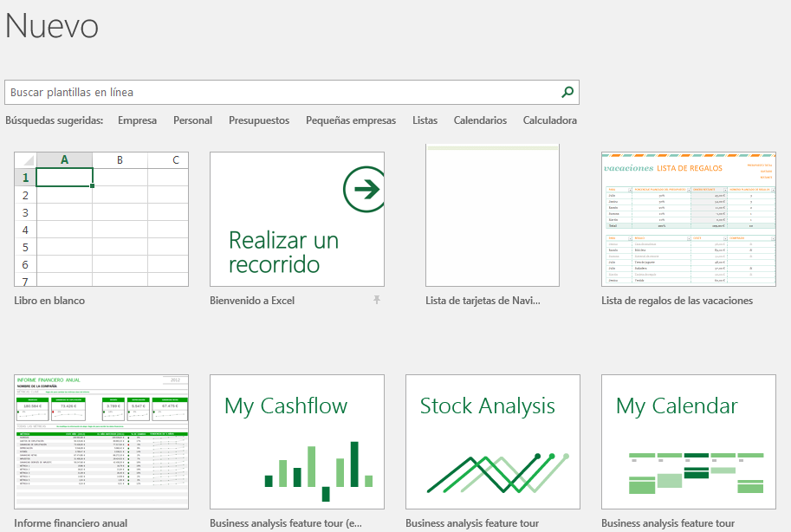
Task: Click the search magnifier icon
Action: (567, 92)
